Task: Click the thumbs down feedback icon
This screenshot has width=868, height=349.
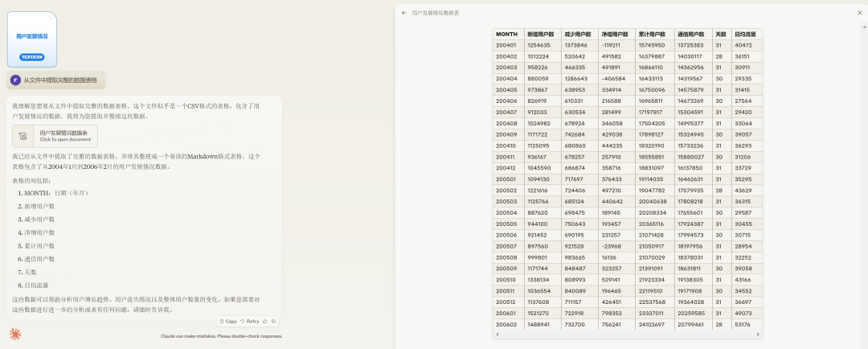Action: [x=272, y=321]
